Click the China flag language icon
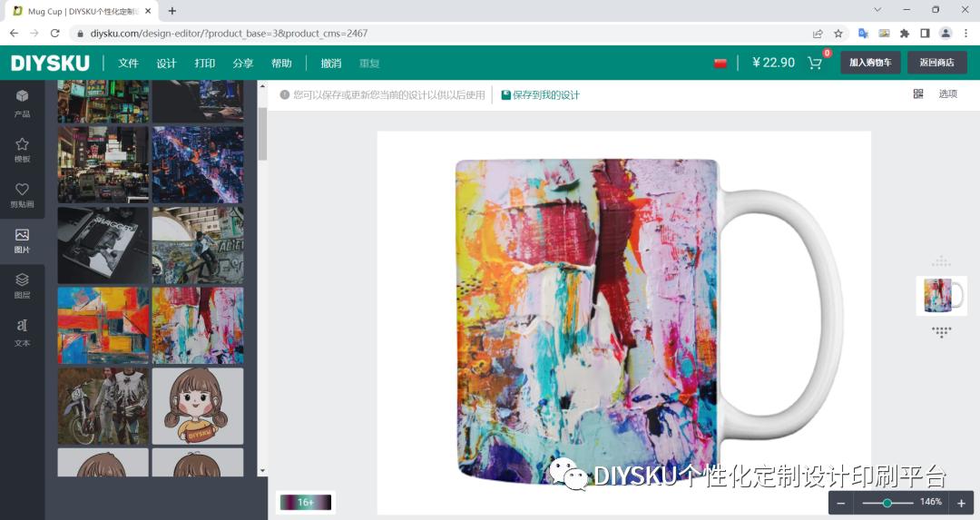Screen dimensions: 980x520 pos(720,64)
